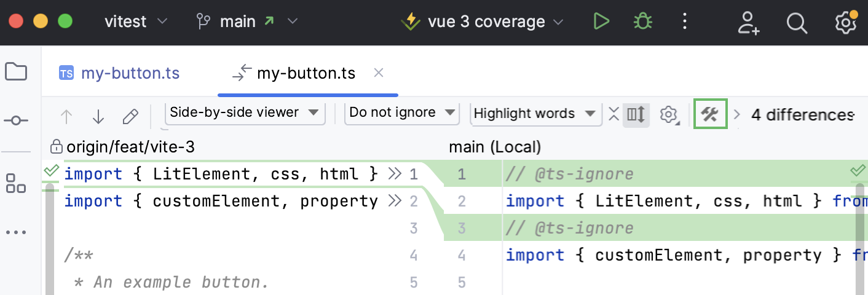Open diff settings gear icon
This screenshot has height=295, width=868.
669,114
